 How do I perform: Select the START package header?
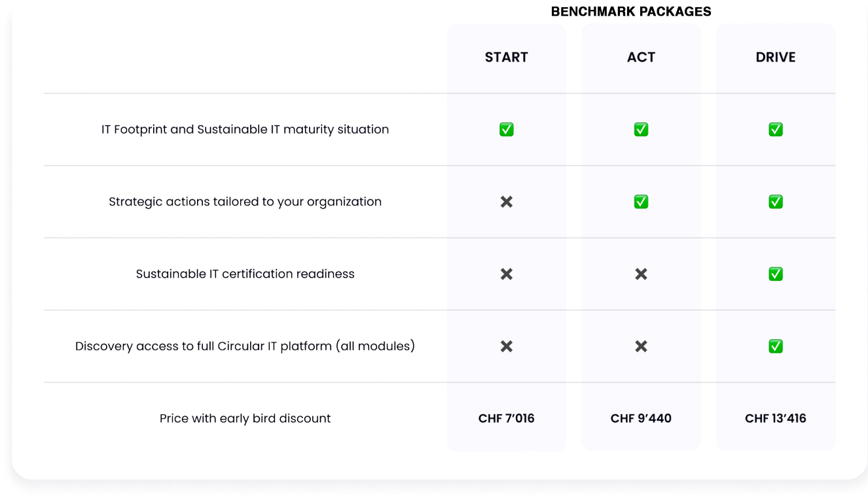[506, 58]
